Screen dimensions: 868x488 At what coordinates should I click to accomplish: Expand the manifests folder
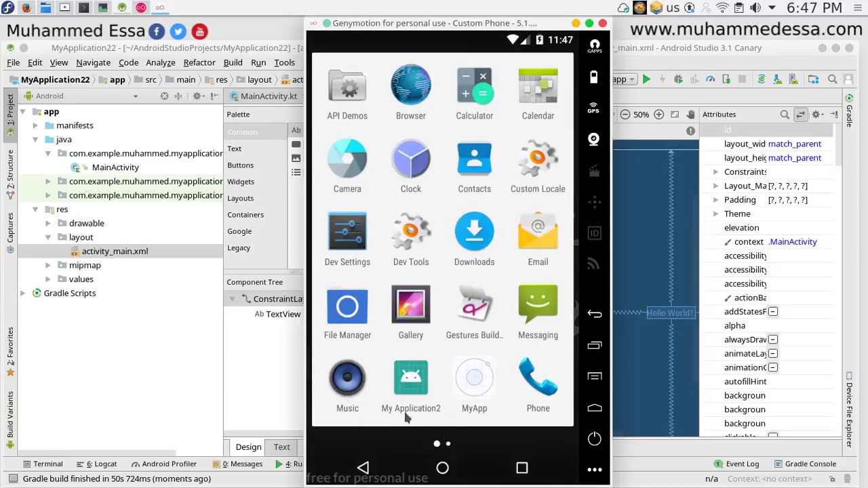click(x=35, y=125)
